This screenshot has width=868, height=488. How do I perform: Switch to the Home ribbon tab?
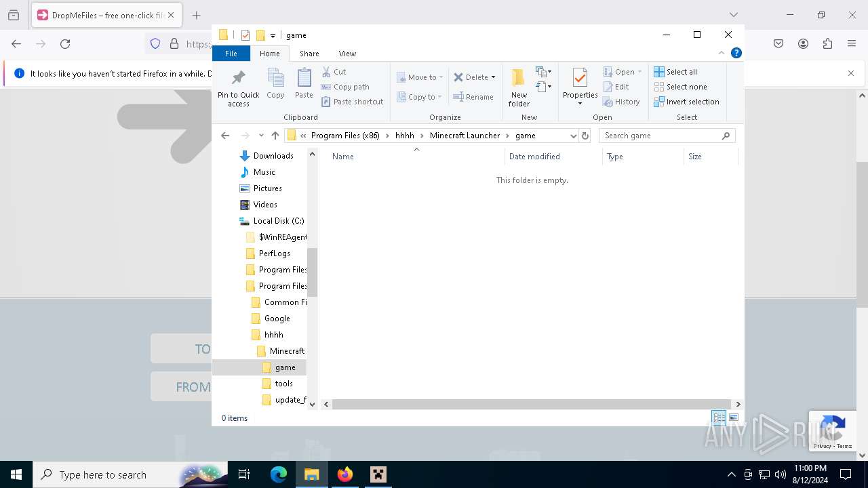coord(269,54)
